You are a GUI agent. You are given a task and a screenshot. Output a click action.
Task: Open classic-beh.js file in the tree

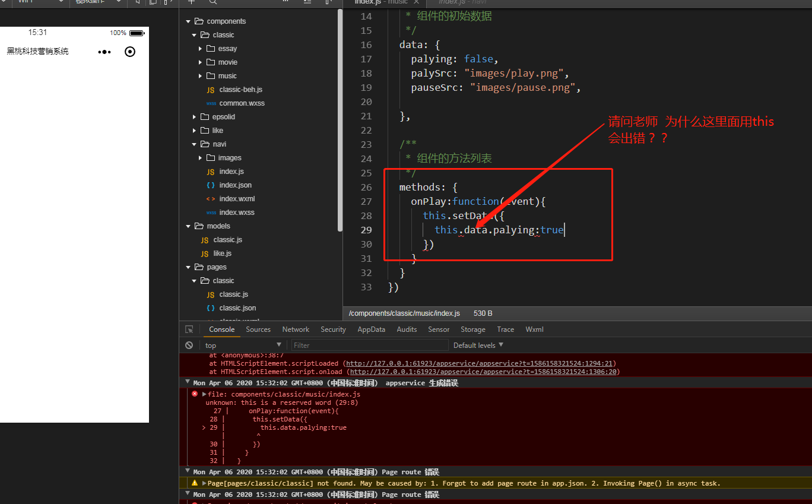(240, 90)
